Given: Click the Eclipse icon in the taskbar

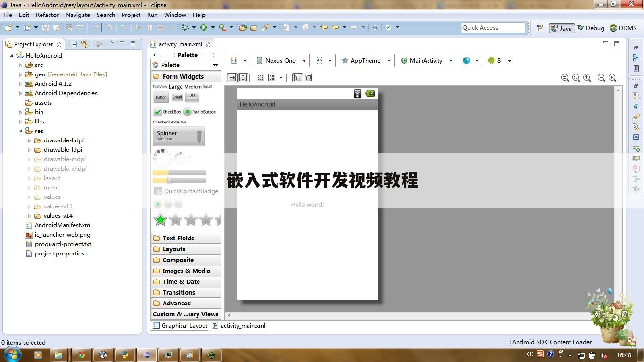Looking at the screenshot, I should [147, 355].
